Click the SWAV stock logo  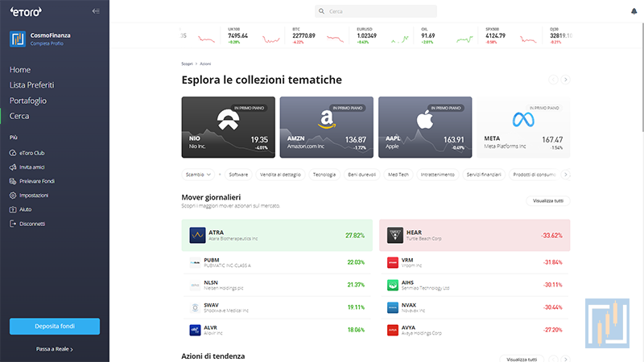point(195,307)
